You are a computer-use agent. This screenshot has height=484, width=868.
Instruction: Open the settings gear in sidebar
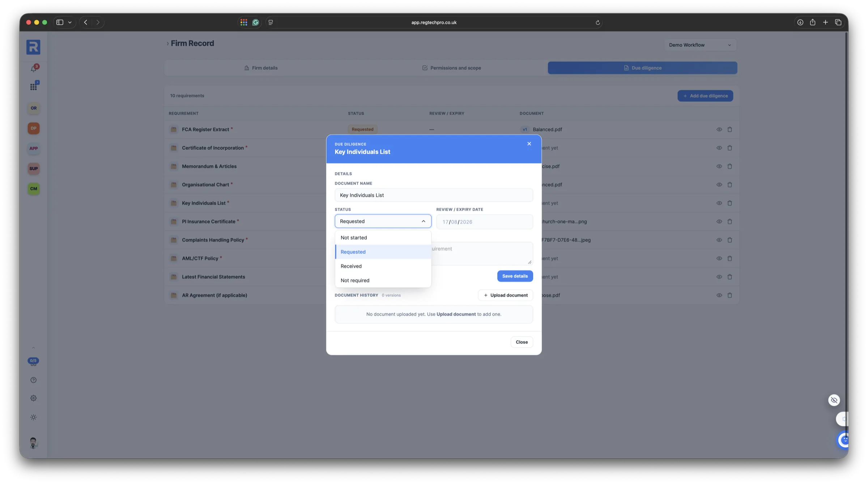coord(34,398)
